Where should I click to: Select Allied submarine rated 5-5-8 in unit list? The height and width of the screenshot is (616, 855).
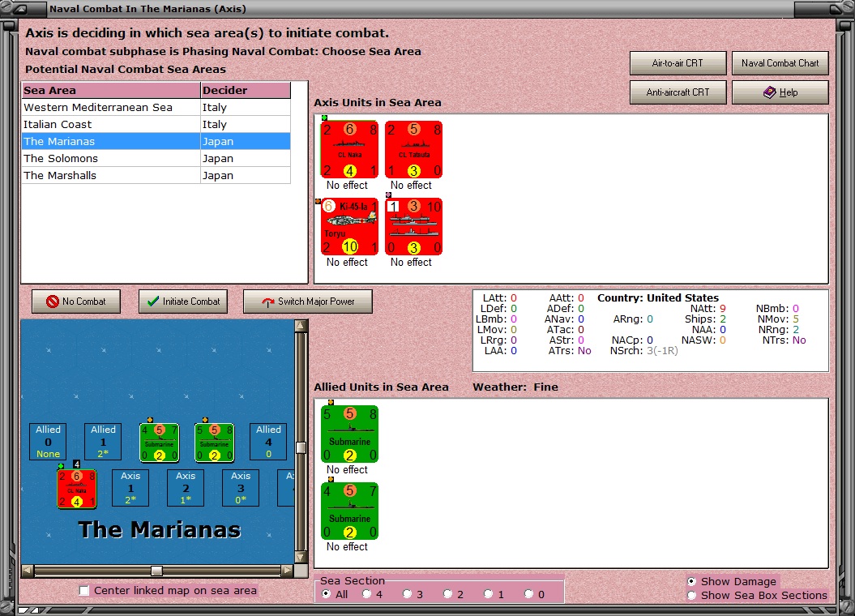(349, 434)
